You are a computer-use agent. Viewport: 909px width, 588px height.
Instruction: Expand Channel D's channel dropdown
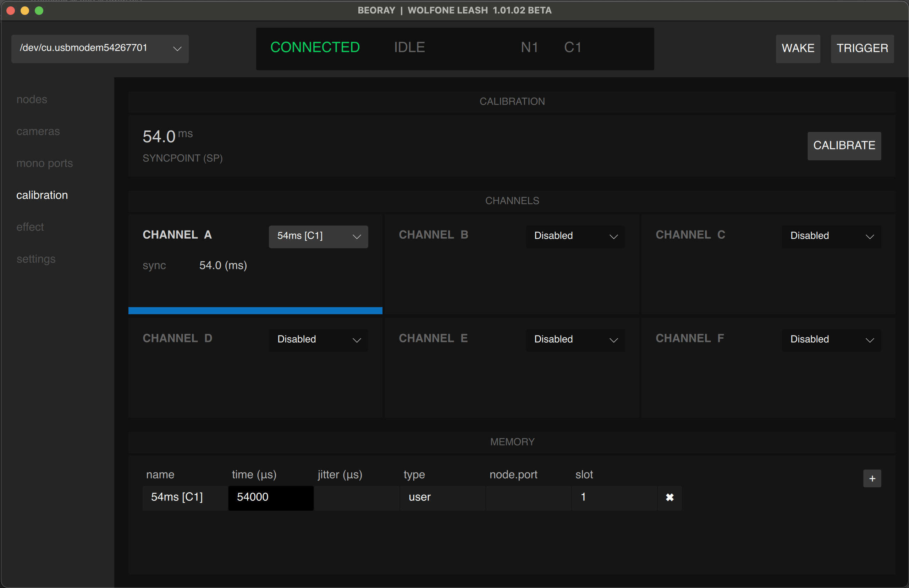318,340
